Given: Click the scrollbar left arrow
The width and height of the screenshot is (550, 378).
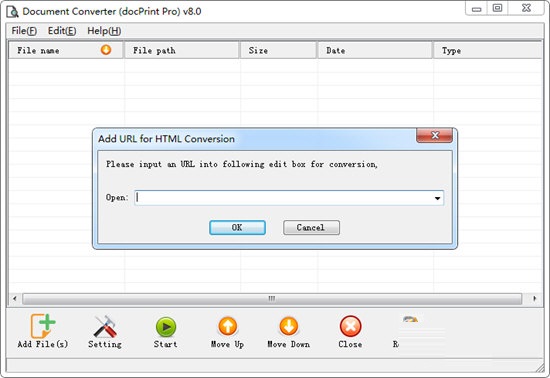Looking at the screenshot, I should click(x=15, y=299).
